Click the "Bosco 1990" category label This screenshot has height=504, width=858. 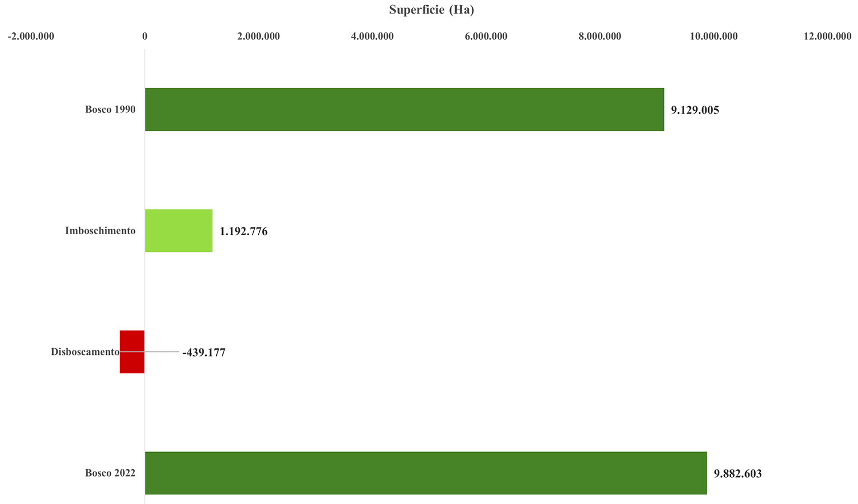point(110,110)
